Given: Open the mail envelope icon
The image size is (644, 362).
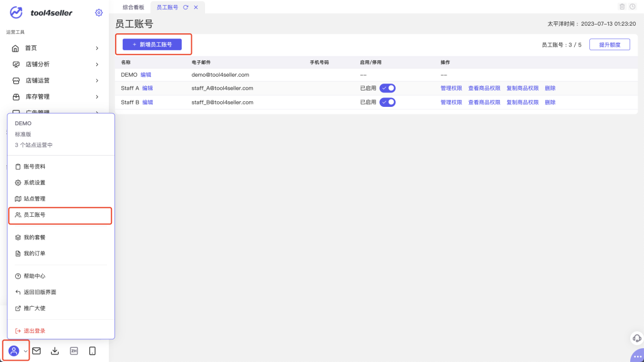Looking at the screenshot, I should tap(36, 351).
